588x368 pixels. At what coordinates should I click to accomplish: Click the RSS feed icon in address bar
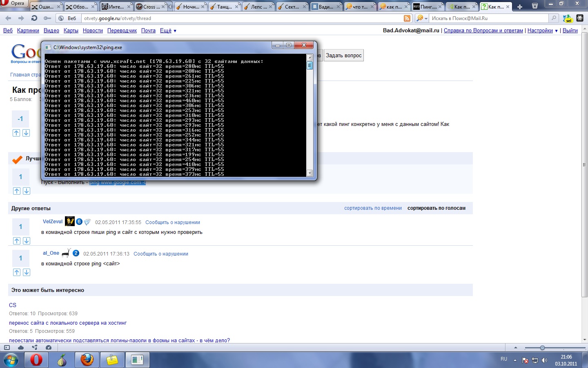pyautogui.click(x=407, y=18)
